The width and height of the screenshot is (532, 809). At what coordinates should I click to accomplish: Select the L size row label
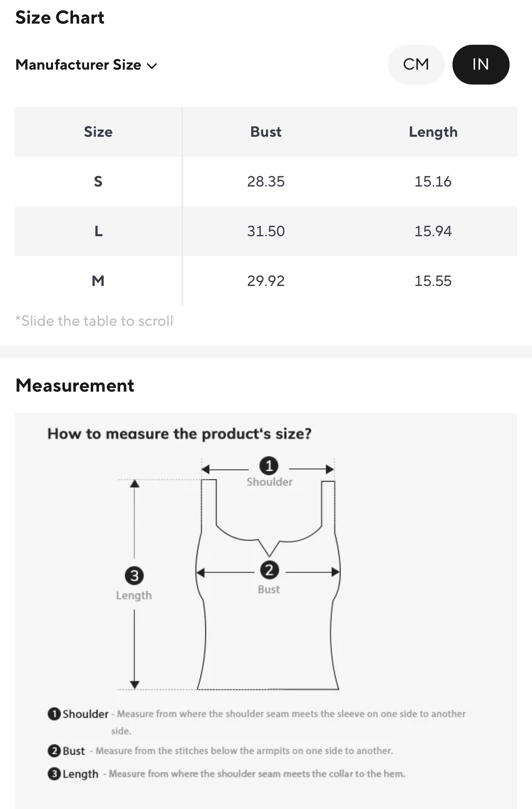tap(98, 231)
